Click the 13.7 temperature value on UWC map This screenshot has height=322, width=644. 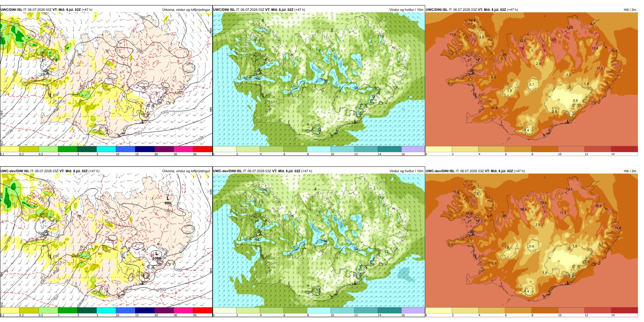tap(552, 40)
